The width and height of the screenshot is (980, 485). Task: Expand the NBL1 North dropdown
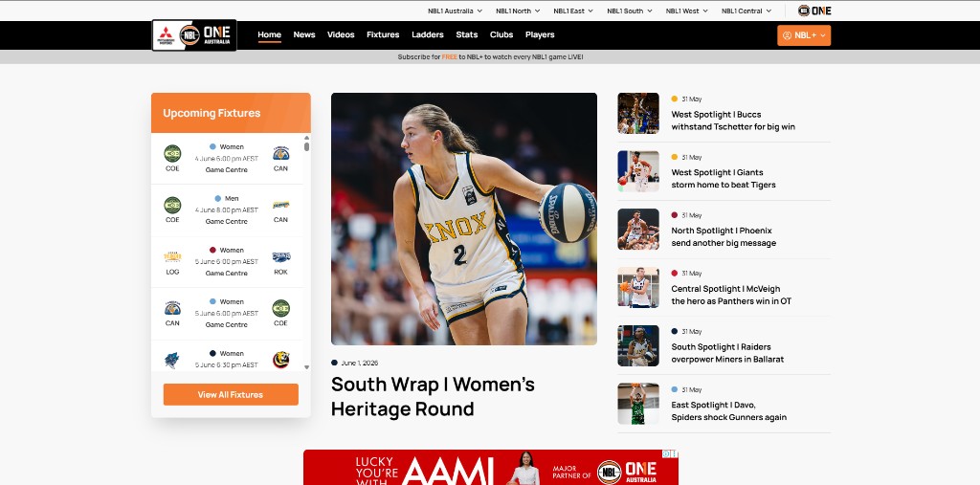click(x=518, y=11)
